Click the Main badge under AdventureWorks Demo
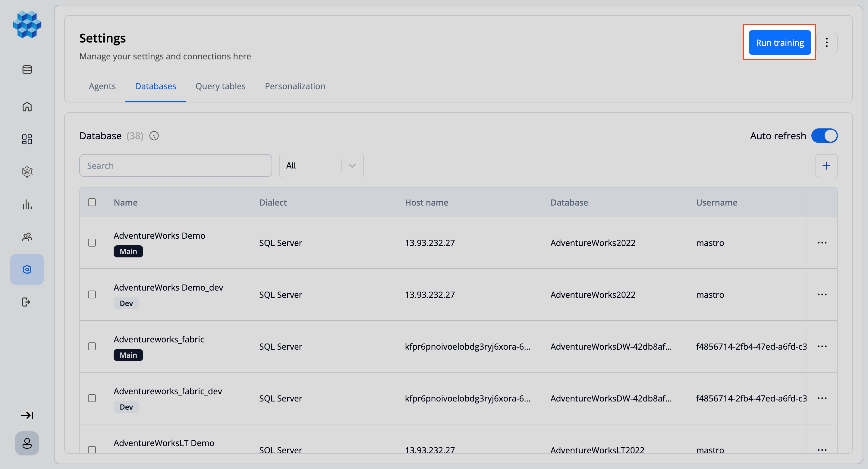 pos(128,252)
